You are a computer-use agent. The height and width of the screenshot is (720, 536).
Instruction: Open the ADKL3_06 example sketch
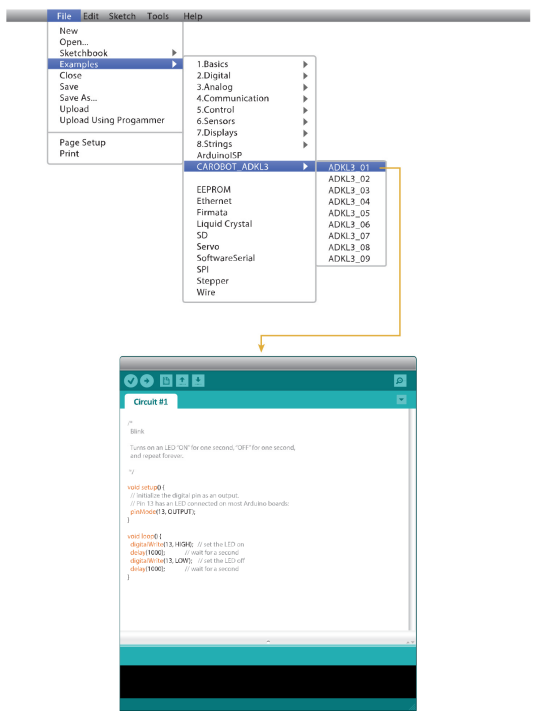[351, 225]
